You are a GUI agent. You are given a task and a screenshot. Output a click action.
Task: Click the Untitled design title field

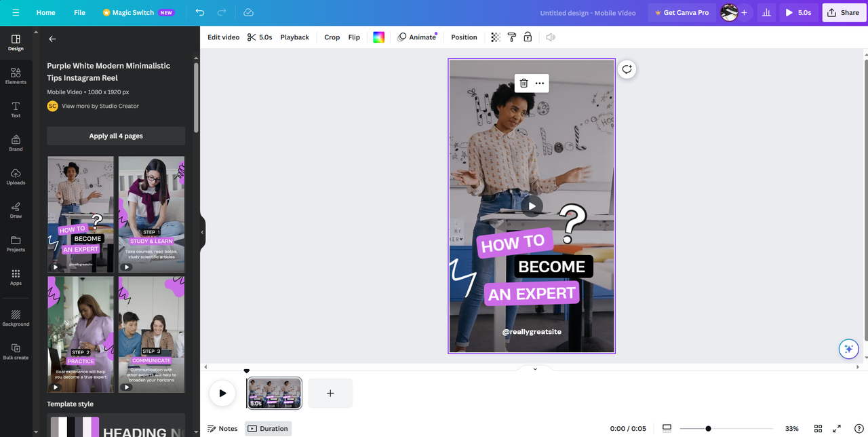click(x=587, y=12)
